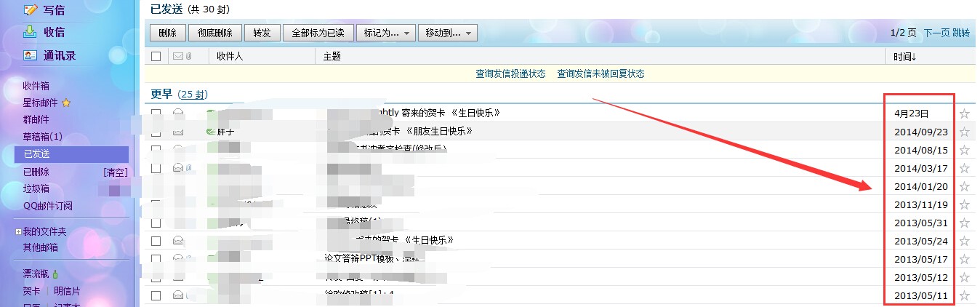Open the 群邮件 folder
The width and height of the screenshot is (980, 307).
click(x=36, y=119)
